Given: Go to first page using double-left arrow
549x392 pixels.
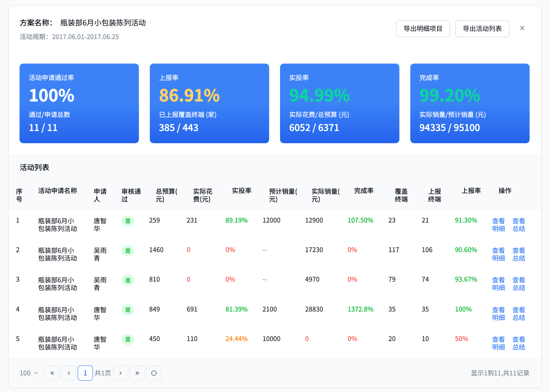Looking at the screenshot, I should pyautogui.click(x=52, y=373).
